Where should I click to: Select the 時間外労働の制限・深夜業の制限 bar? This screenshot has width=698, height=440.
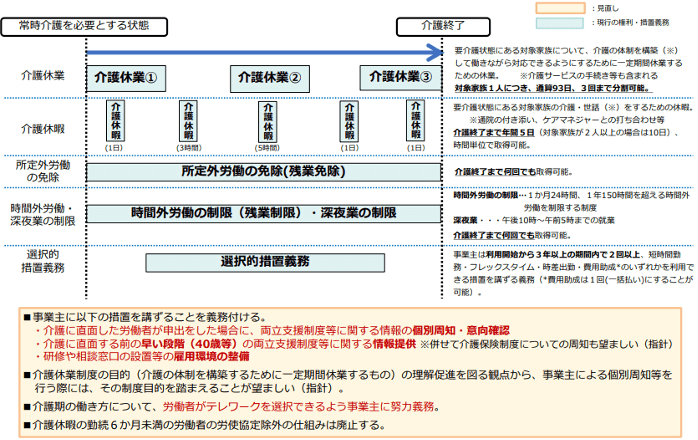click(x=263, y=213)
